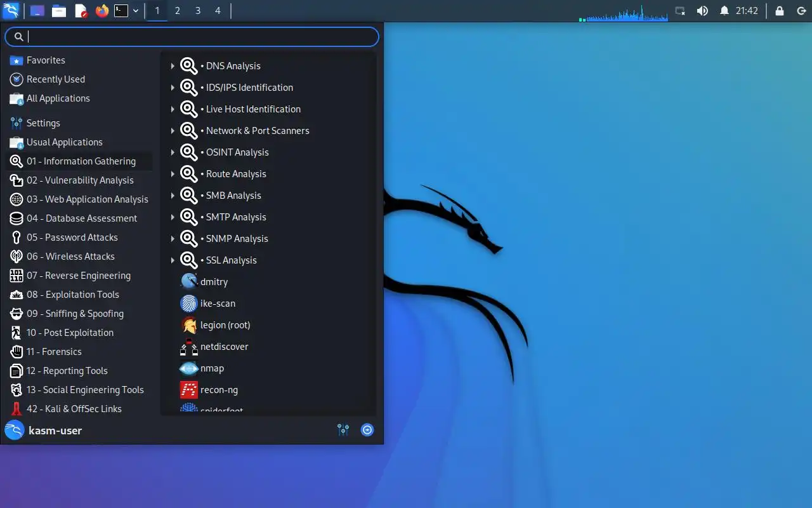Select 10 - Post Exploitation category
Image resolution: width=812 pixels, height=508 pixels.
point(79,333)
